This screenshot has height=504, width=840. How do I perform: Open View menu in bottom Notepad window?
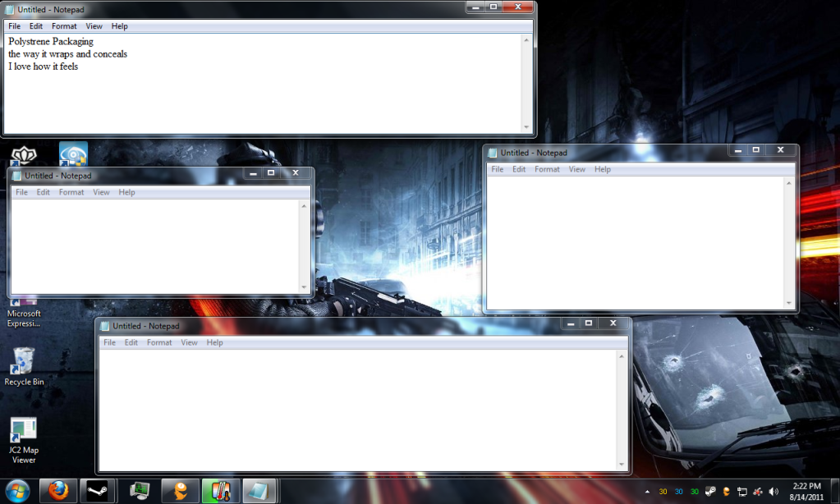[189, 342]
